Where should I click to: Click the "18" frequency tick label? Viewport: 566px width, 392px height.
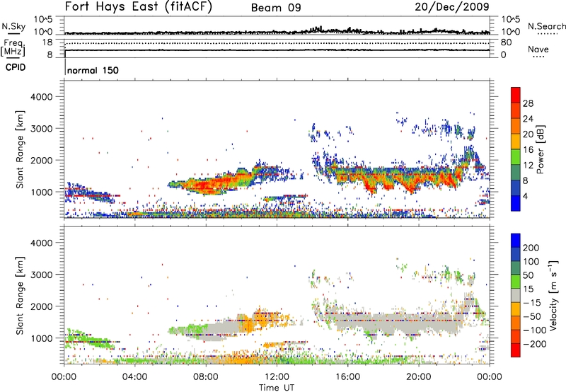pos(47,42)
